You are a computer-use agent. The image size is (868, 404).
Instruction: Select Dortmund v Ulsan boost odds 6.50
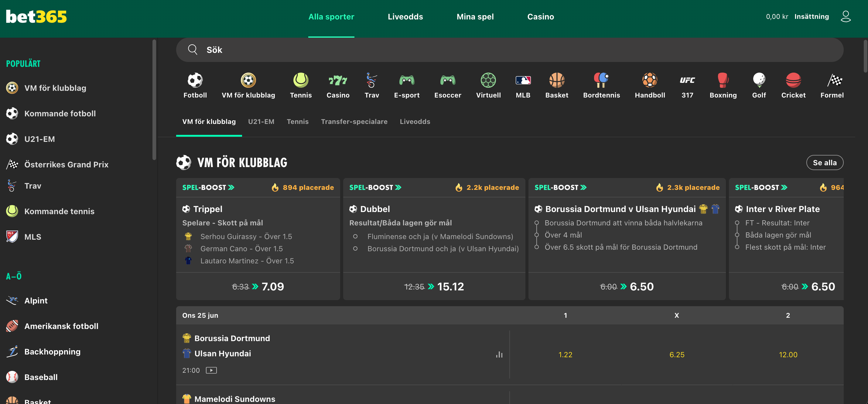point(627,286)
